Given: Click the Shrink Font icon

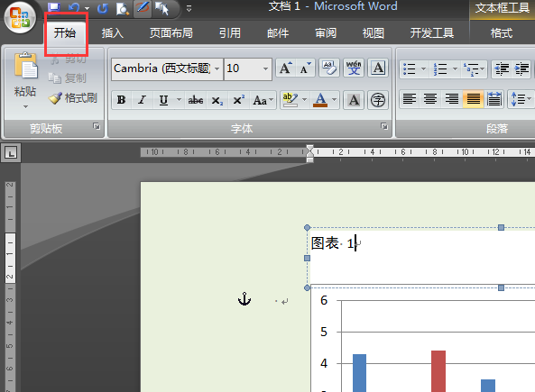Looking at the screenshot, I should coord(305,68).
